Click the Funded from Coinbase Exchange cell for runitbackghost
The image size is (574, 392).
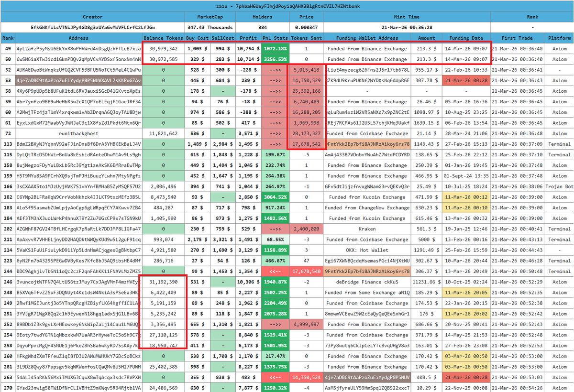coord(367,133)
